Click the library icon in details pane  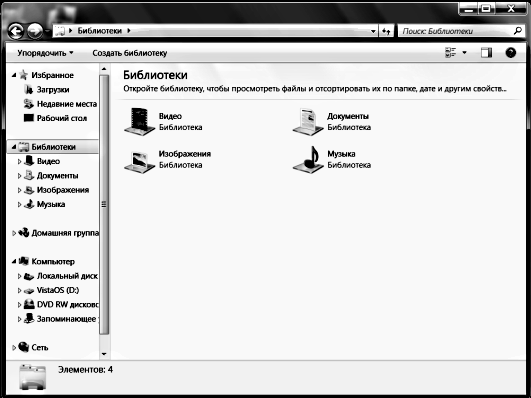[x=32, y=377]
